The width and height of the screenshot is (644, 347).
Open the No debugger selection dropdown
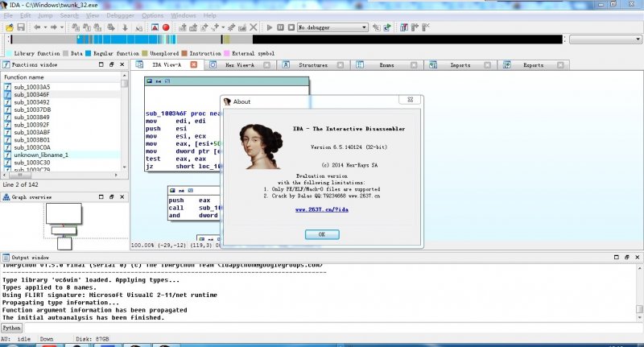tap(364, 27)
